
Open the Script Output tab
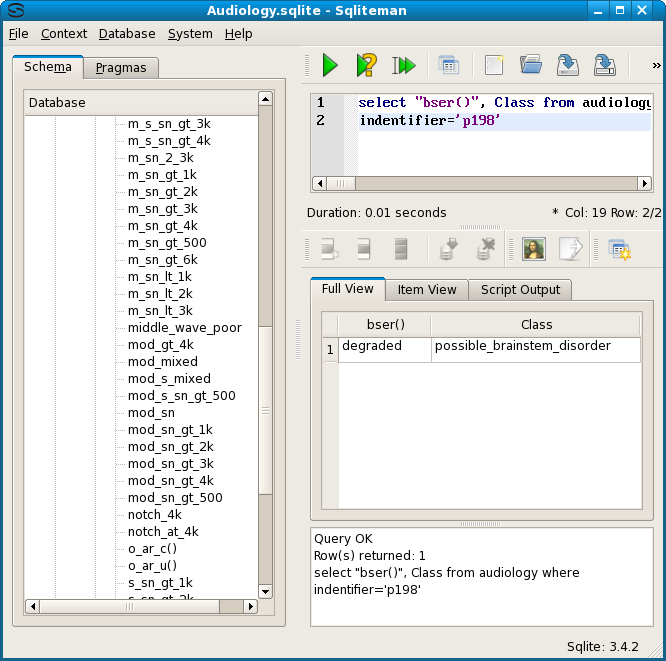pos(522,290)
